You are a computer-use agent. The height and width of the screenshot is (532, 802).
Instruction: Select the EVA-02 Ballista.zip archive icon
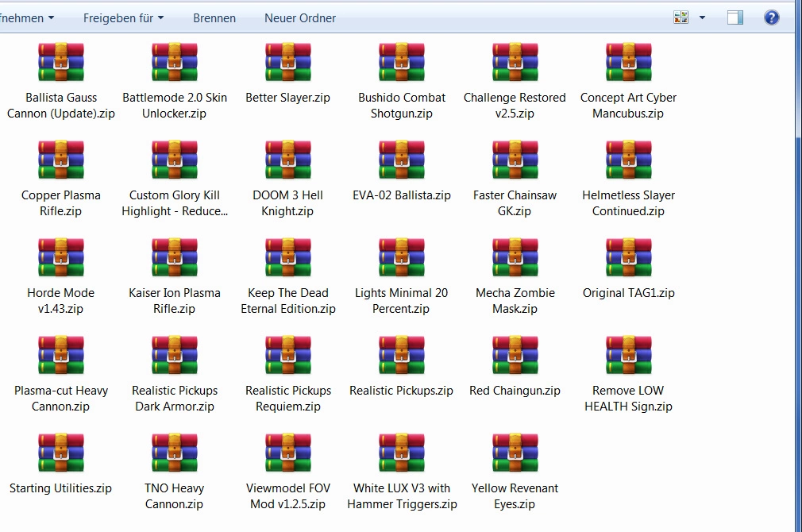(x=402, y=160)
